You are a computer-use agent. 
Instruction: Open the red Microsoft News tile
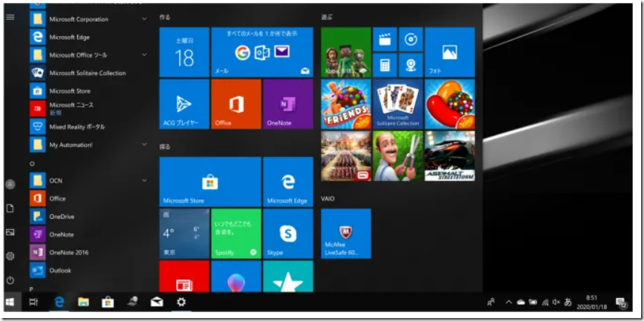(184, 277)
